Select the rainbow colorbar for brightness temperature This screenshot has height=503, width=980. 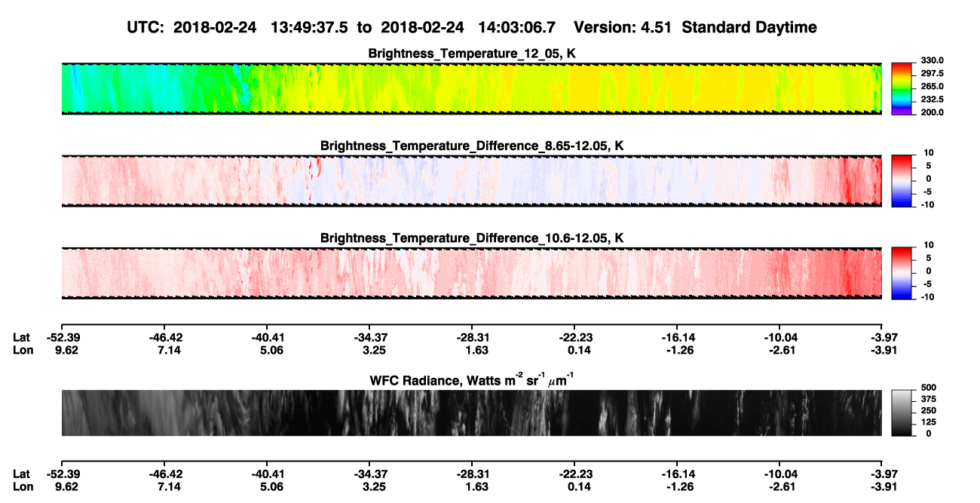coord(902,88)
